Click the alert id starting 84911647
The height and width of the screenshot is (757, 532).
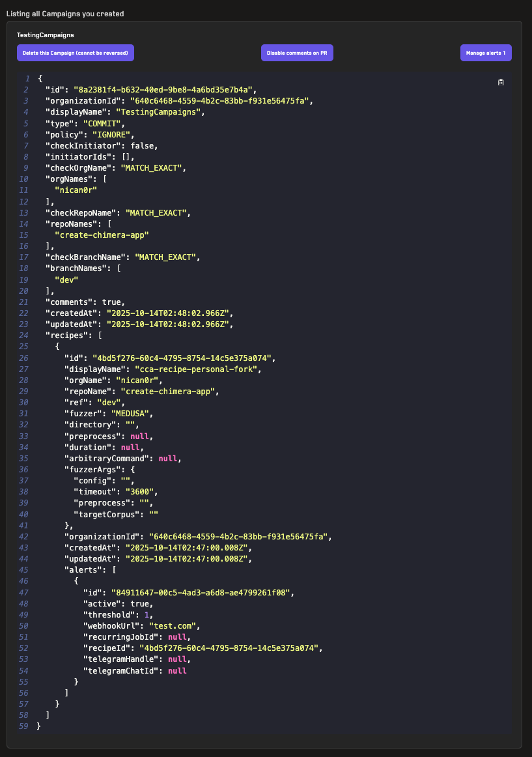click(202, 593)
